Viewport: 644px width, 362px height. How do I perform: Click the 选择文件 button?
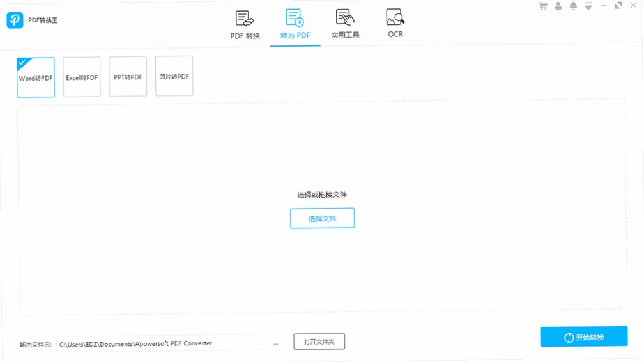pyautogui.click(x=323, y=218)
